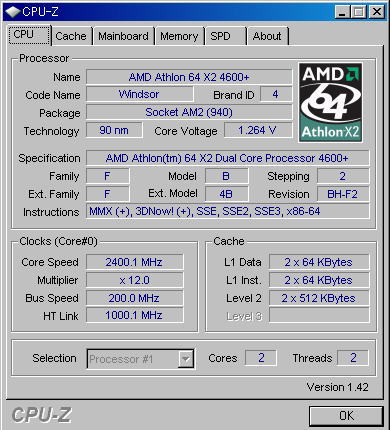Click the Core Voltage value 1.264 V

click(x=258, y=130)
